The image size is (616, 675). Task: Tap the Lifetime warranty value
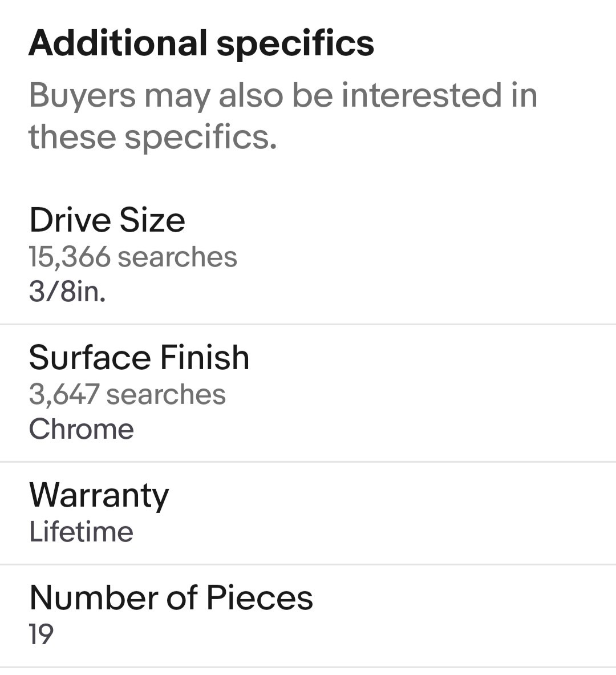click(x=81, y=532)
